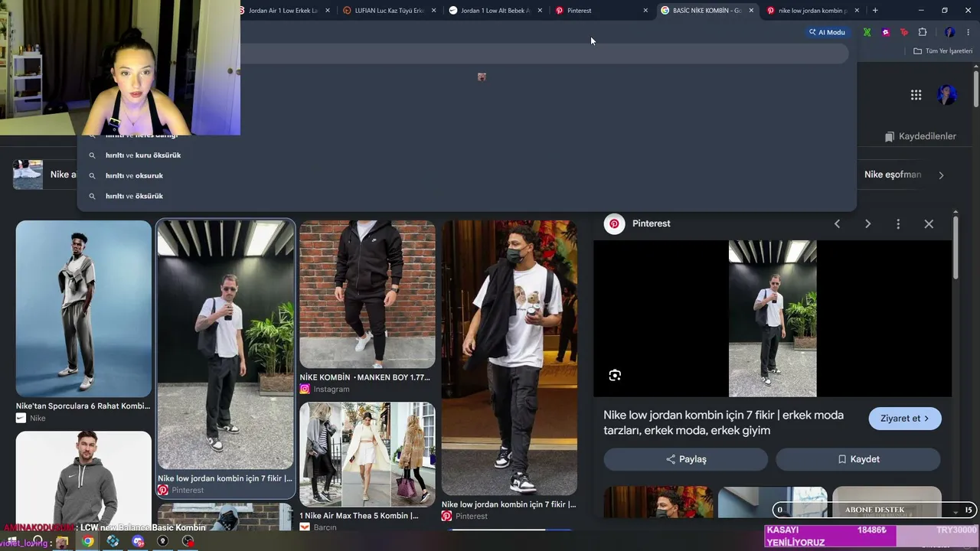Click the pink extension icon in toolbar

click(x=886, y=32)
